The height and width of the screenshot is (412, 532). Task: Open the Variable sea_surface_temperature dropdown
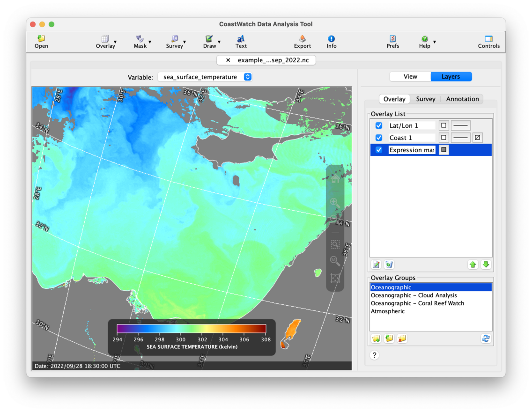coord(205,77)
